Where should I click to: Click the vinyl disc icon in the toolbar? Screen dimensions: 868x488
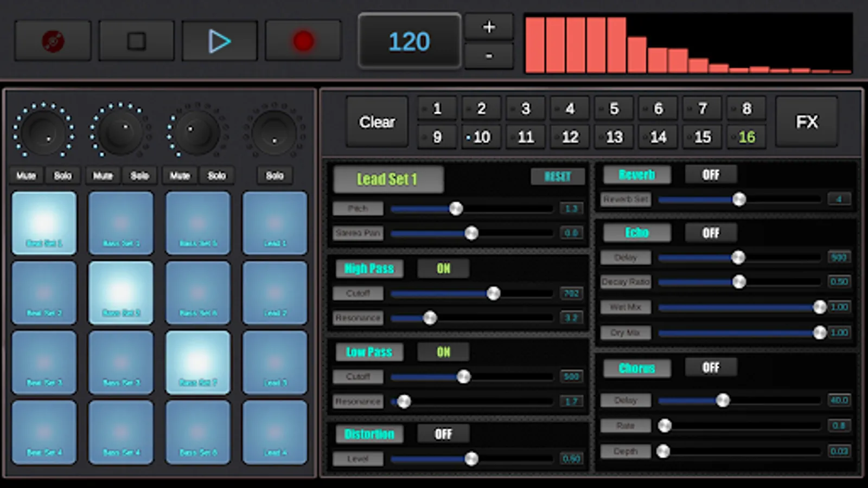coord(52,40)
